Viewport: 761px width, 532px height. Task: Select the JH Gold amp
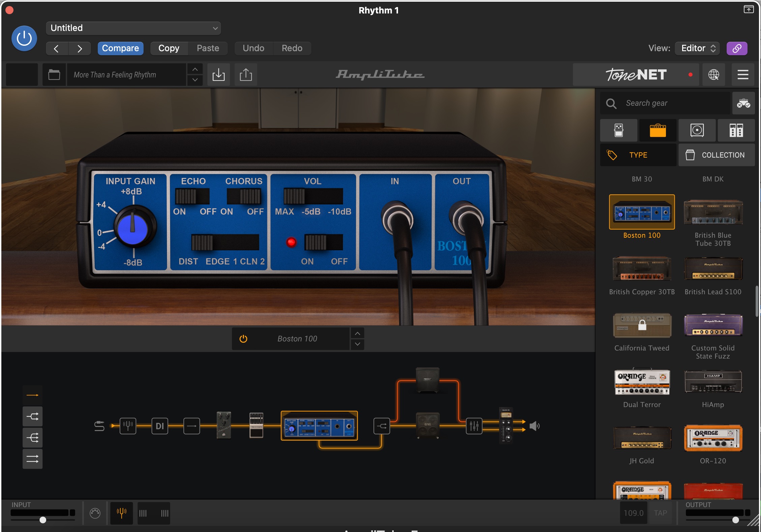[642, 438]
